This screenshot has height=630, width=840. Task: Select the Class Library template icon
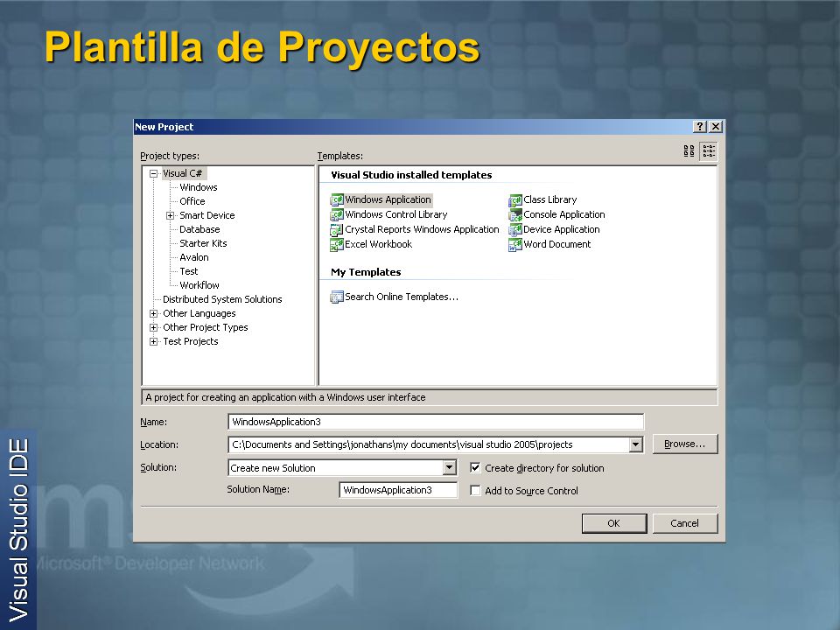tap(515, 199)
